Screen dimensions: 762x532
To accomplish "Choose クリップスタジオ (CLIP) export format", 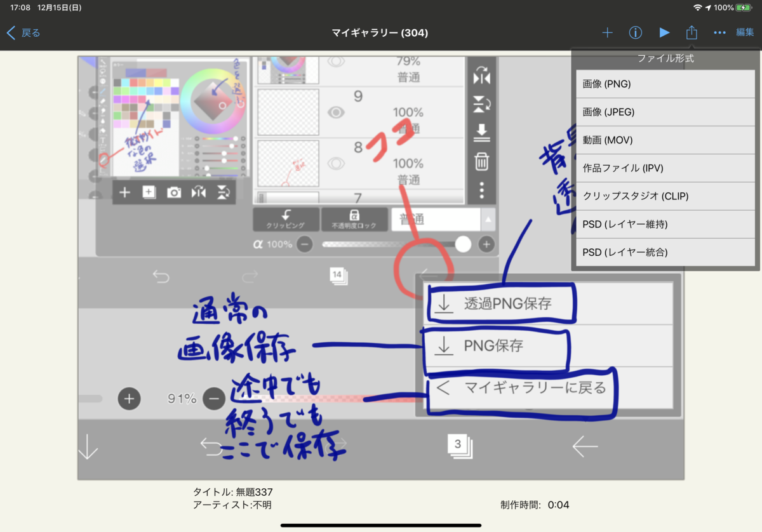I will click(664, 196).
